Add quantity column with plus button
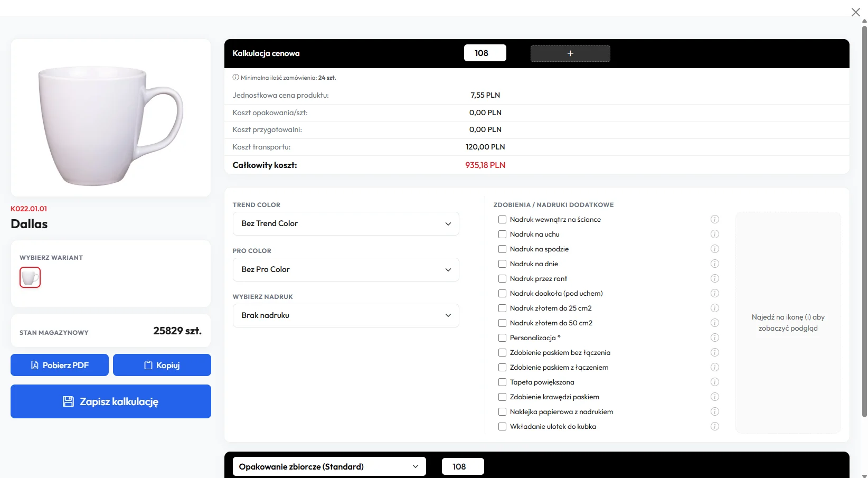This screenshot has height=478, width=868. [570, 53]
